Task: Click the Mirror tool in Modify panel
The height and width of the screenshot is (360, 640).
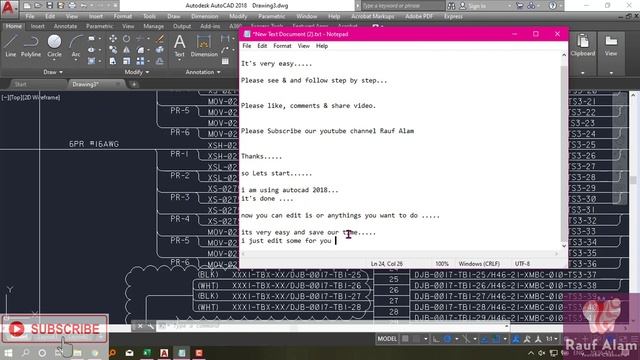Action: tap(127, 50)
